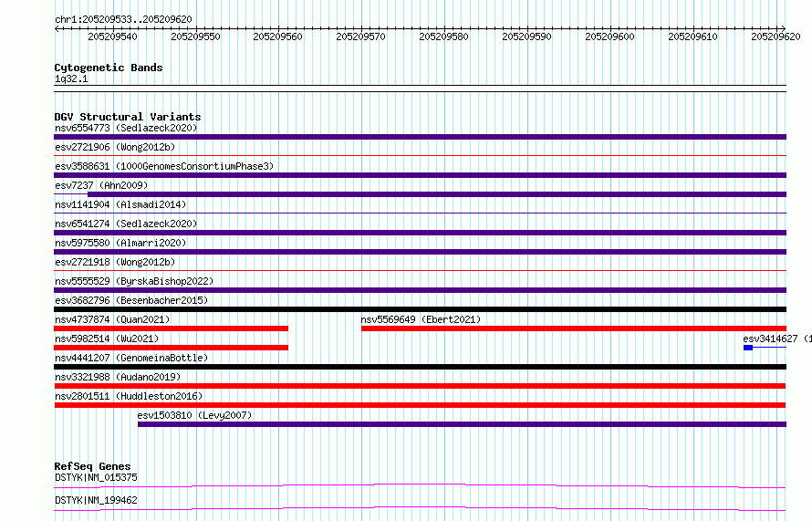Select nsv6541274 (Sedlazeck2020) variant label
This screenshot has width=812, height=521.
(126, 224)
